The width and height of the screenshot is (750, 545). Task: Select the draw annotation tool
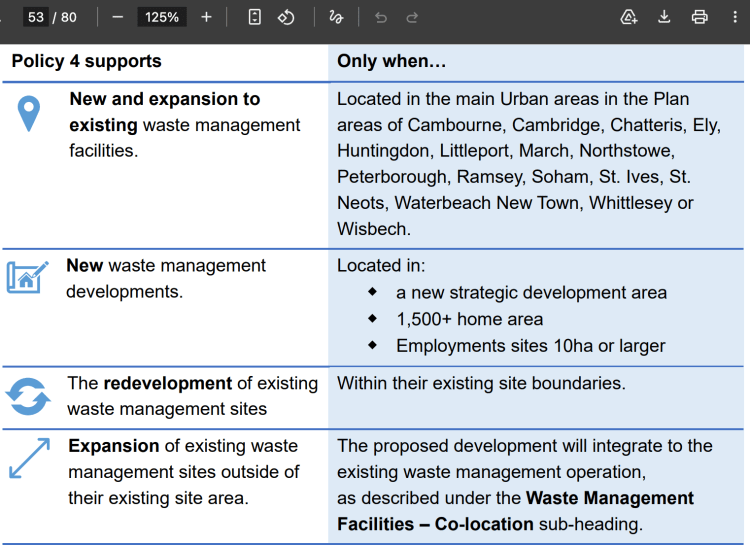336,17
